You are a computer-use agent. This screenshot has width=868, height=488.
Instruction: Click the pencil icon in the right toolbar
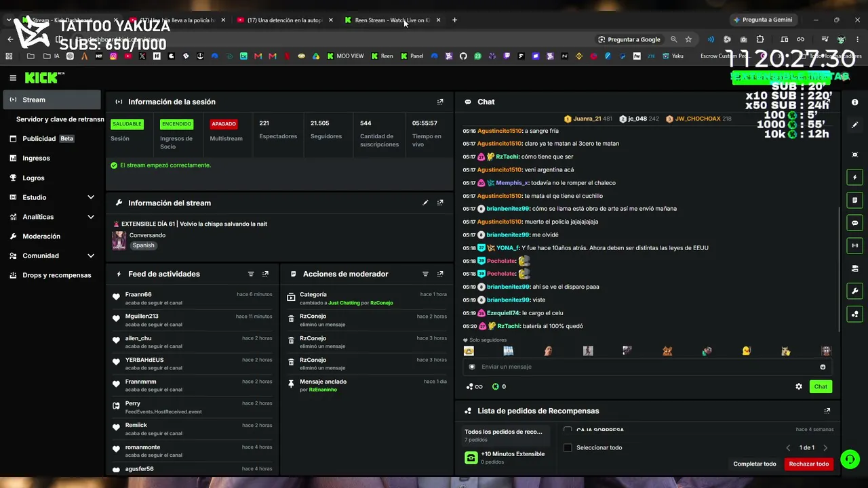coord(854,125)
